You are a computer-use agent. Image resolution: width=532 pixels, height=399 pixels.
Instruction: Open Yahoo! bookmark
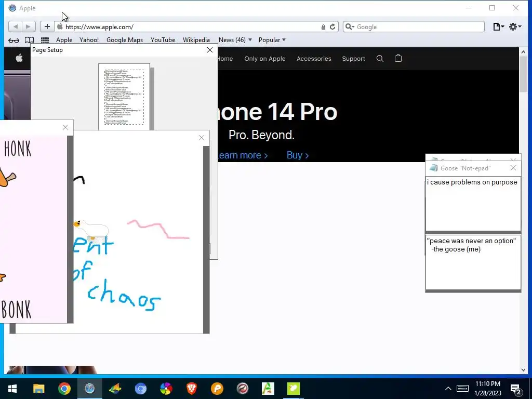[89, 39]
